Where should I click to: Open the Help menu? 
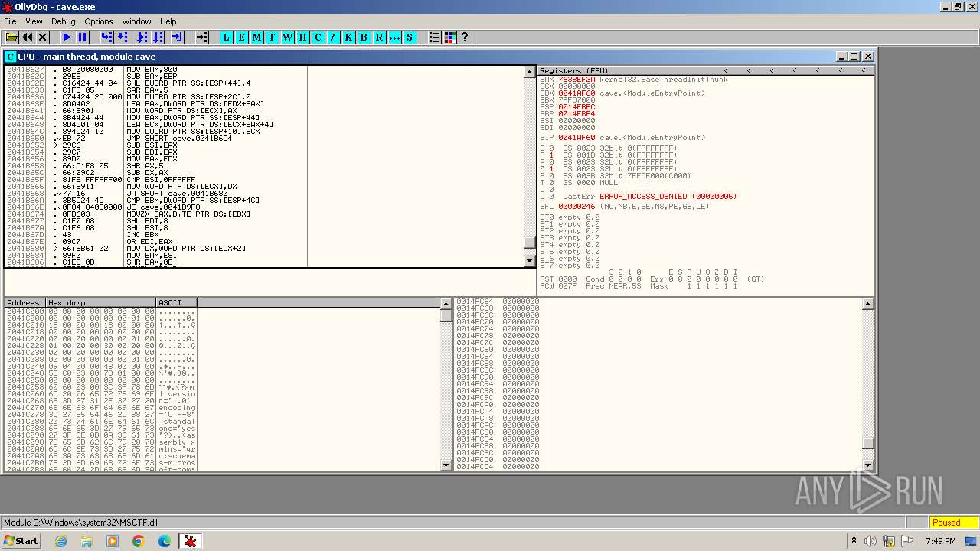coord(168,21)
